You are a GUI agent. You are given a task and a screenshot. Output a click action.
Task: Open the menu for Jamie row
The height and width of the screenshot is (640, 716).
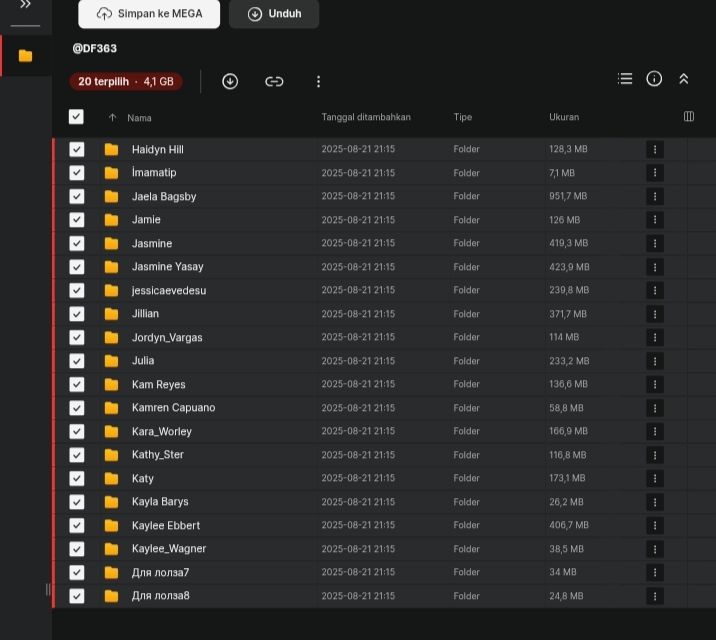pos(655,220)
